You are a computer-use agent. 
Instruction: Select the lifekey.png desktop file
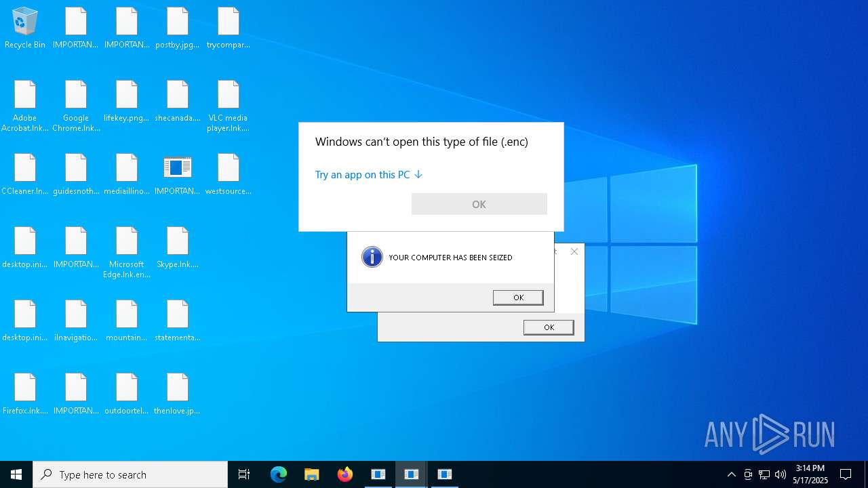pos(127,101)
